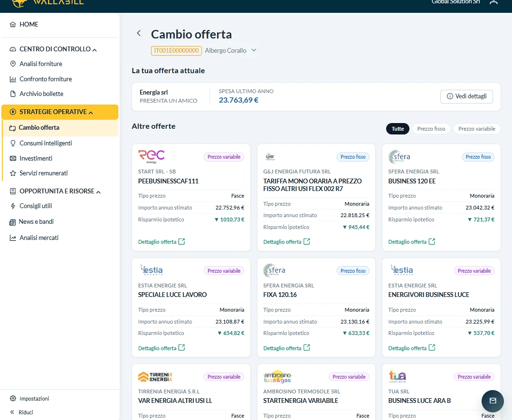The height and width of the screenshot is (420, 512).
Task: Click external link icon for PEEBUSINESSCAF111 offer
Action: pos(182,242)
